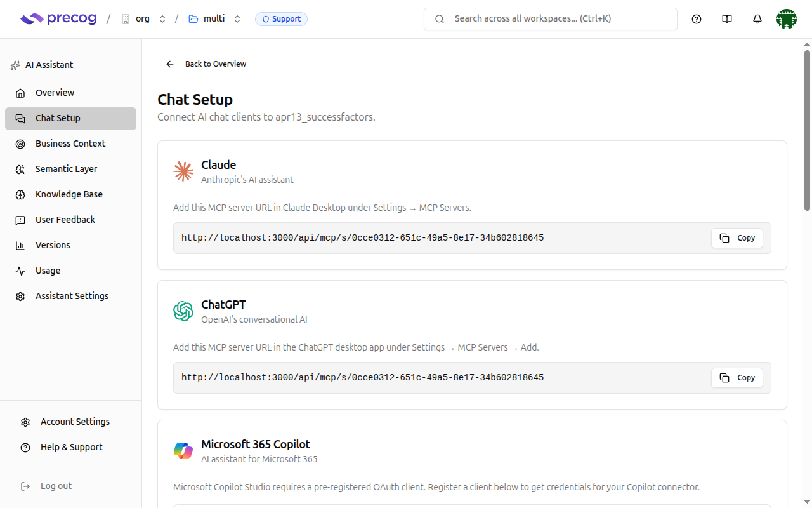Click the search magnifier icon
Viewport: 812px width, 508px height.
439,19
